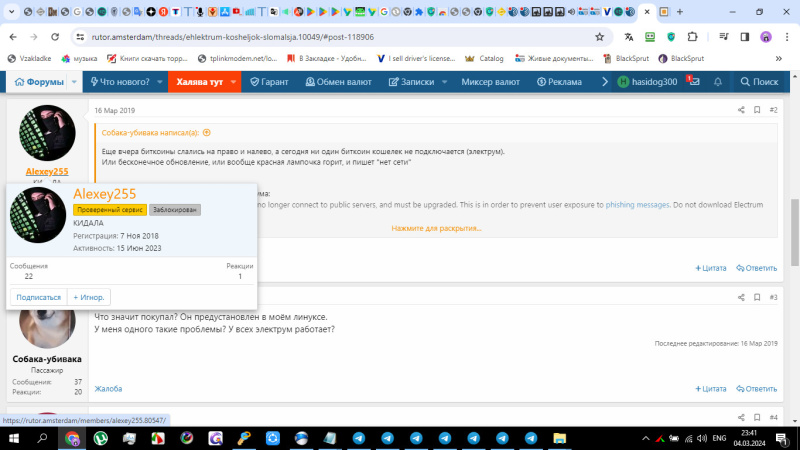800x450 pixels.
Task: Click the Подписаться follow button
Action: pyautogui.click(x=38, y=297)
